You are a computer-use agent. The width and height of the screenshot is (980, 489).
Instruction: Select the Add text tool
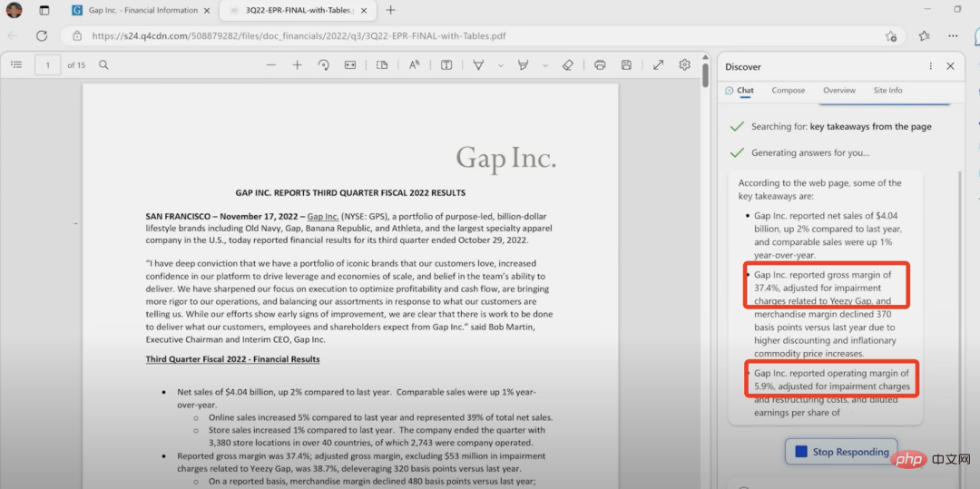click(x=446, y=65)
